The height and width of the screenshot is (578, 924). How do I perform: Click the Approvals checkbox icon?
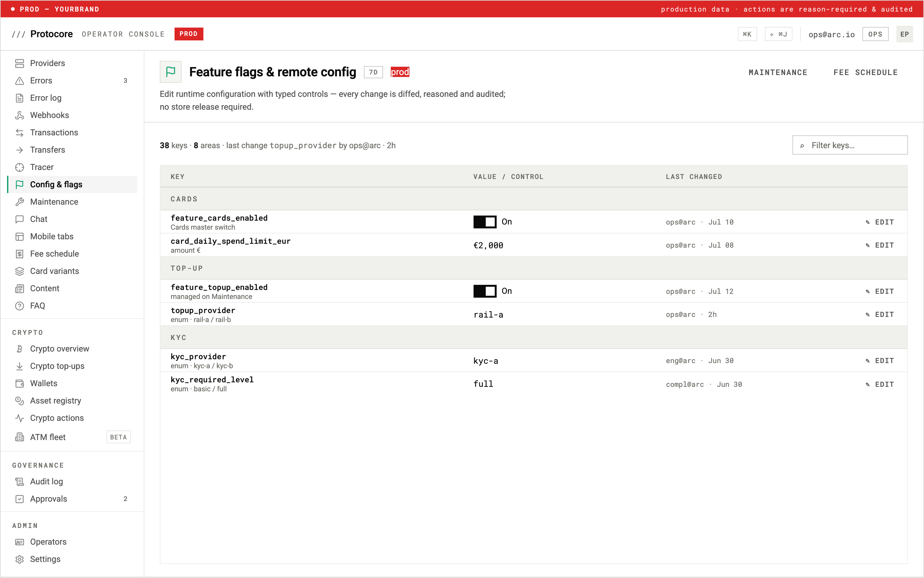[x=20, y=499]
